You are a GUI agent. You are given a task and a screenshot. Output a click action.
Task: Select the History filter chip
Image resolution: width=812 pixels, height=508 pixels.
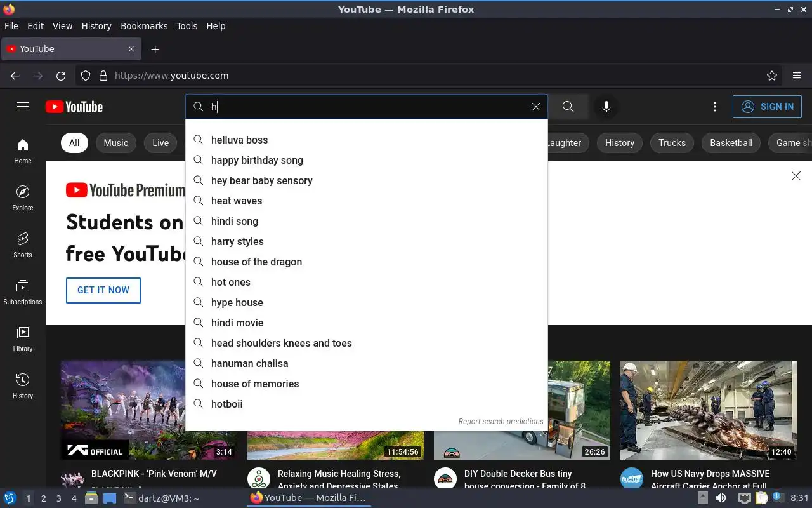click(620, 143)
